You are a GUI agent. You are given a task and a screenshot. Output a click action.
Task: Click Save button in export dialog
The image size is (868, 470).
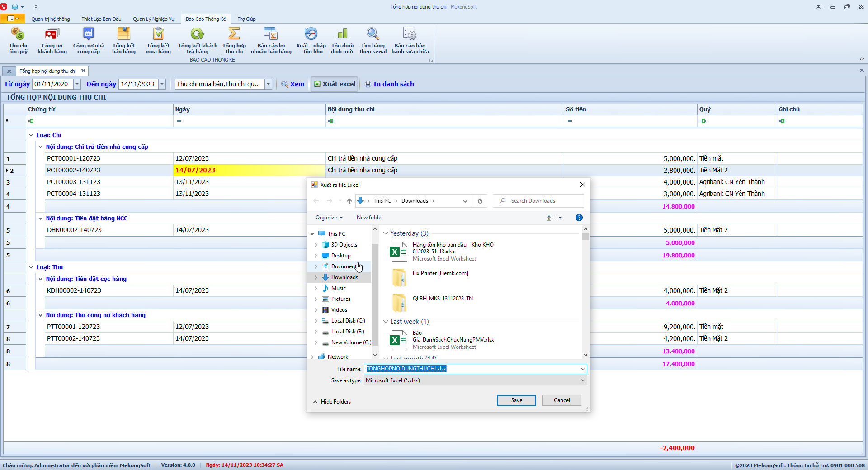(x=516, y=400)
